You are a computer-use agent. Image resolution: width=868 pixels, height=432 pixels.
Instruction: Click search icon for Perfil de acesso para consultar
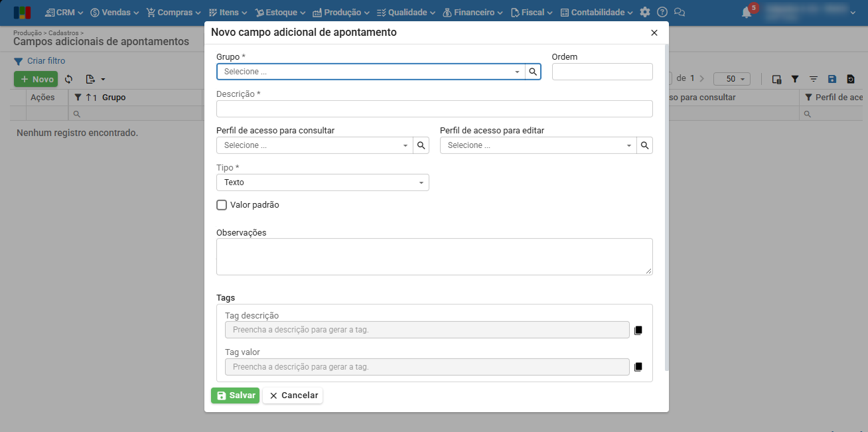click(421, 145)
